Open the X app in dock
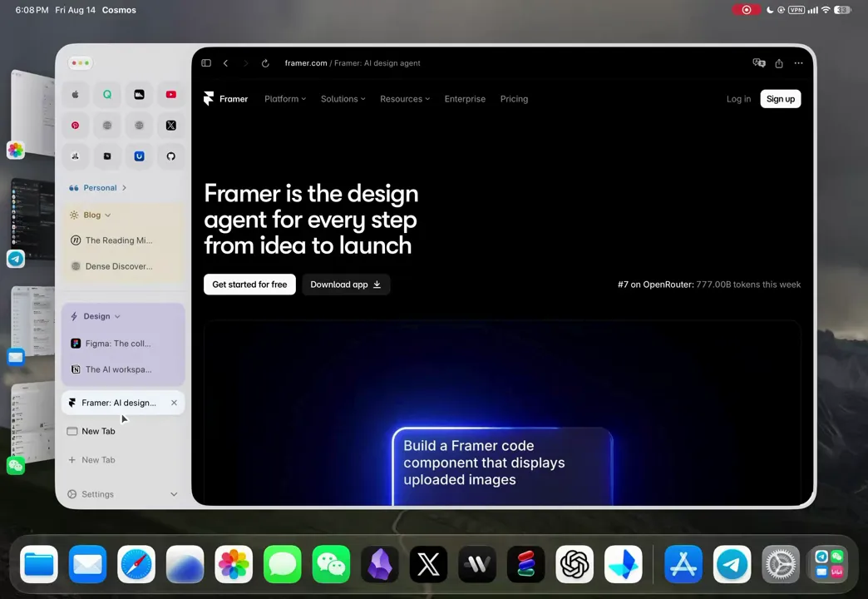Image resolution: width=868 pixels, height=599 pixels. tap(428, 564)
